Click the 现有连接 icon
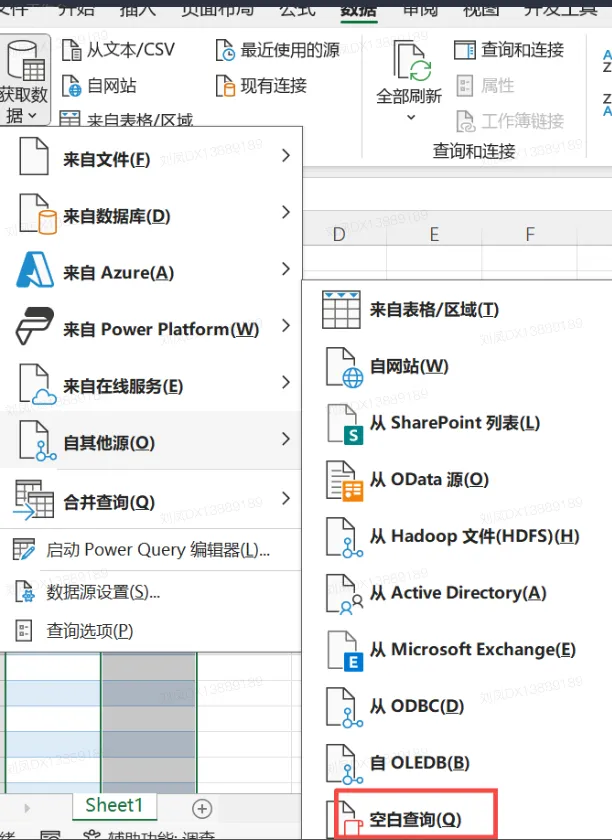Screen dimensions: 612x840 click(x=225, y=86)
